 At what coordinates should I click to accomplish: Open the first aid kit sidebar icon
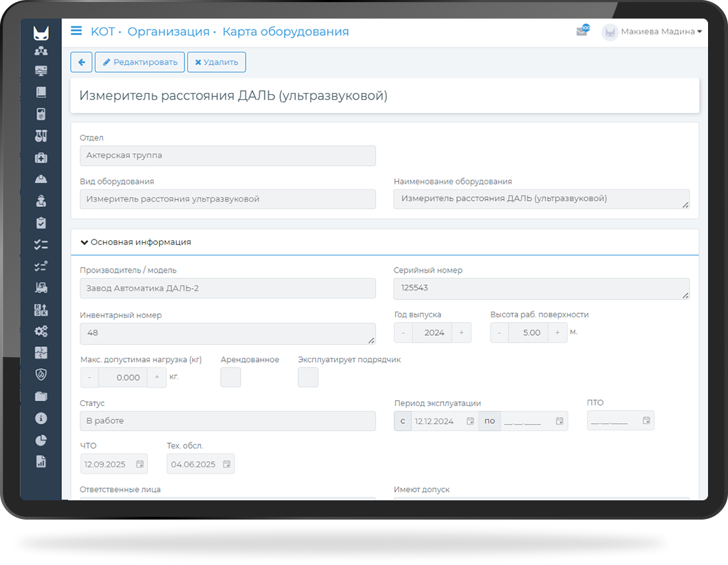(41, 158)
